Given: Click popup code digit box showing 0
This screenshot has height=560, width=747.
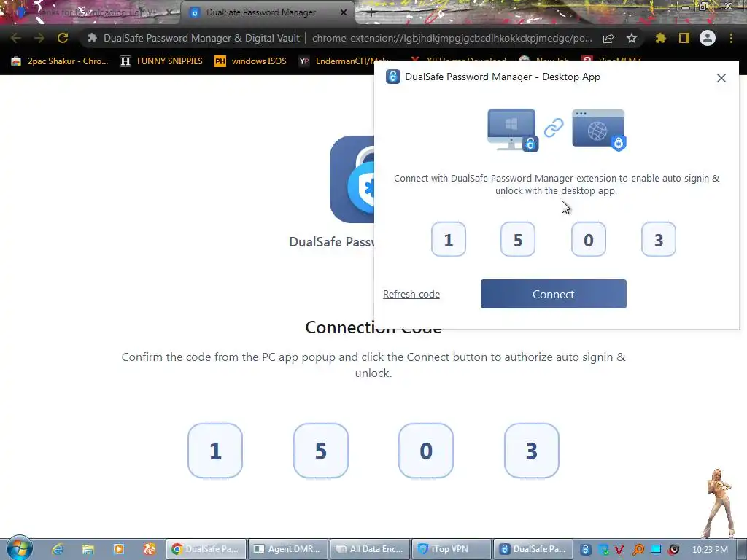Looking at the screenshot, I should click(x=589, y=239).
